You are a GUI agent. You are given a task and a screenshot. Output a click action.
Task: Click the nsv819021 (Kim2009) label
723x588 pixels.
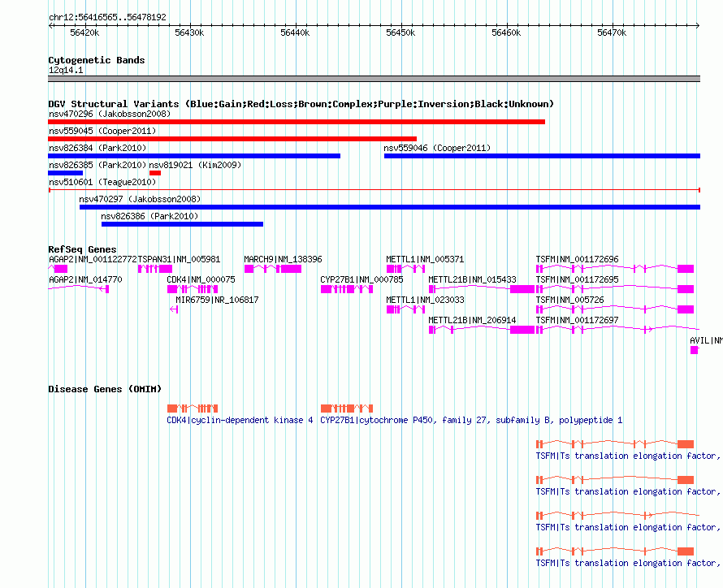pos(195,165)
